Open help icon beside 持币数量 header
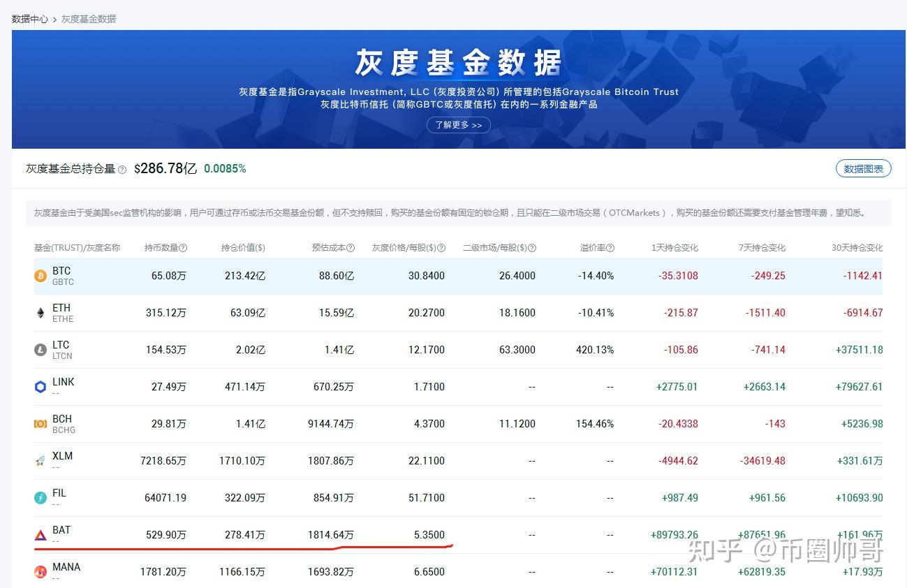Viewport: 907px width, 588px height. pyautogui.click(x=183, y=248)
